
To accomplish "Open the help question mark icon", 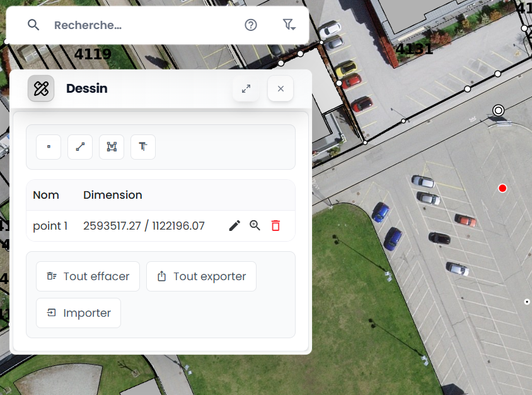I will tap(251, 25).
